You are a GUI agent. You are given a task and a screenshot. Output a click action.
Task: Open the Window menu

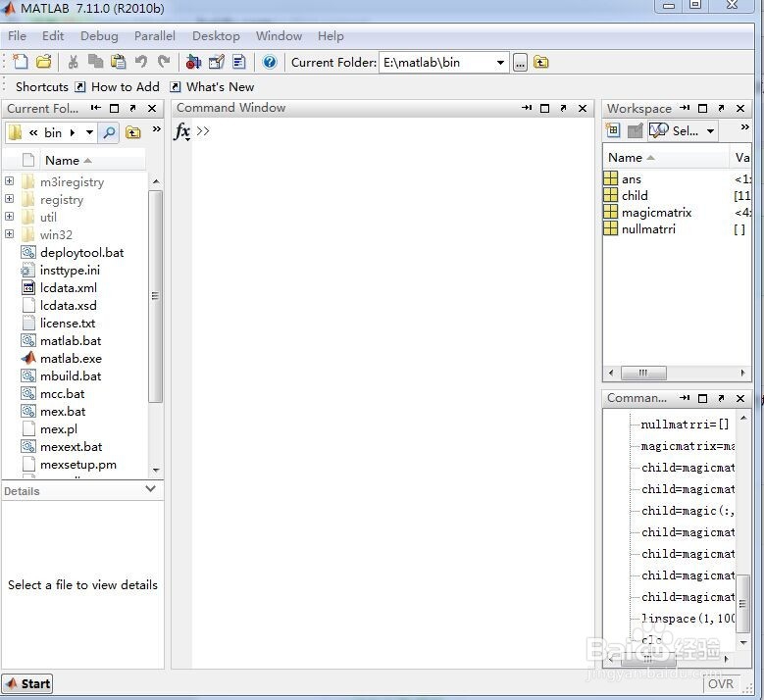click(279, 36)
